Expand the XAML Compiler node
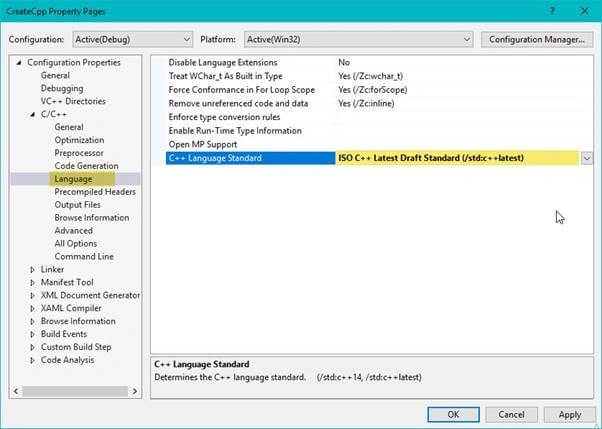This screenshot has height=429, width=602. coord(32,308)
